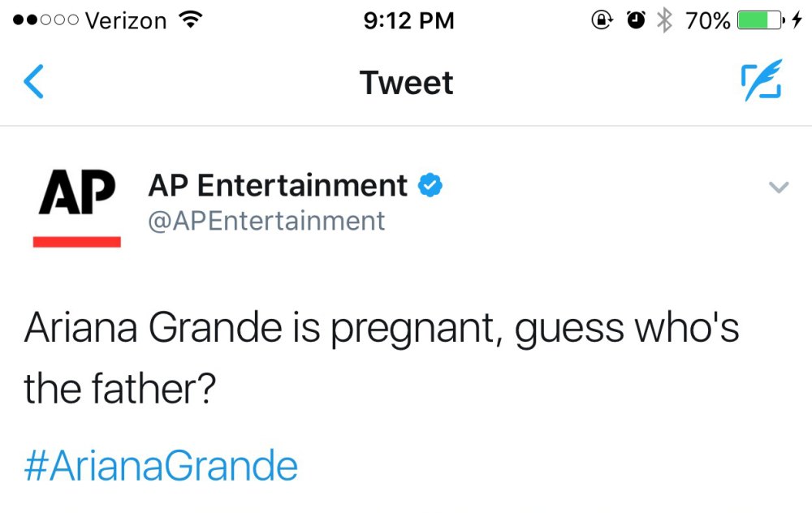The width and height of the screenshot is (812, 513).
Task: Tap the green battery indicator
Action: pos(760,20)
